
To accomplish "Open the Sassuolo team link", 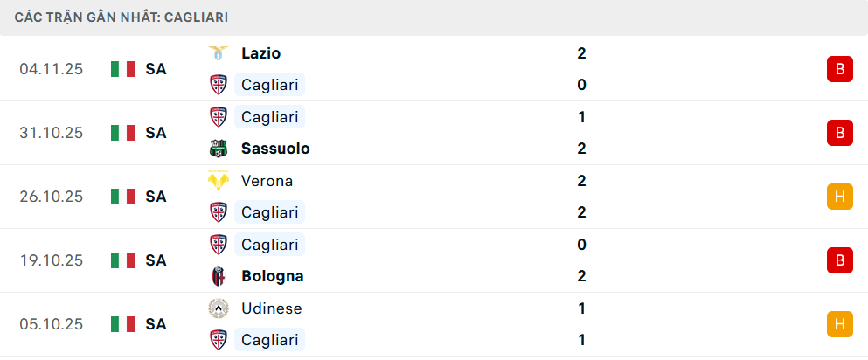I will click(275, 149).
